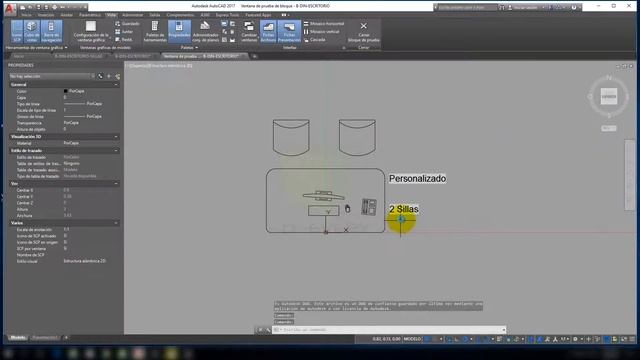Viewport: 640px width, 360px height.
Task: Toggle Fichas Presentación button
Action: point(289,31)
